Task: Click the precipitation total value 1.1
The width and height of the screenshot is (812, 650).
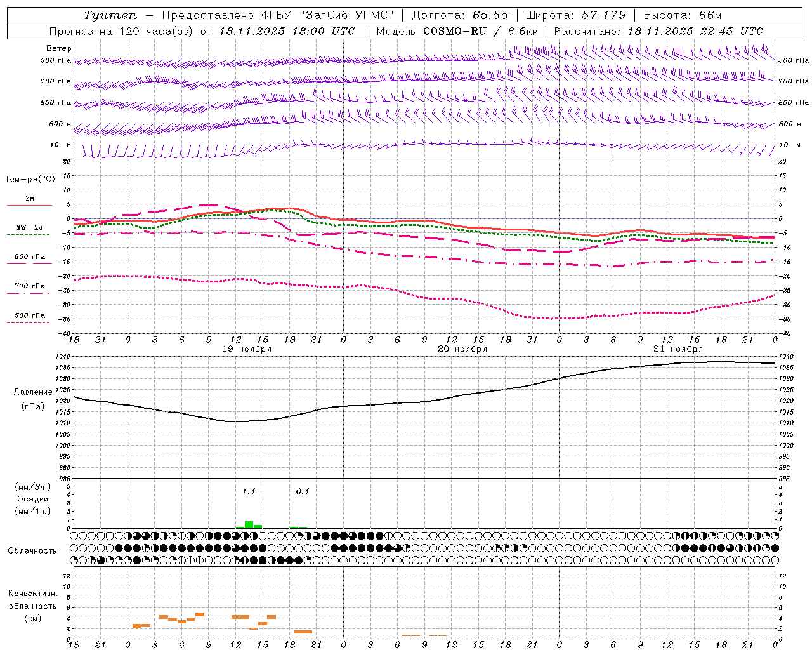Action: [249, 491]
